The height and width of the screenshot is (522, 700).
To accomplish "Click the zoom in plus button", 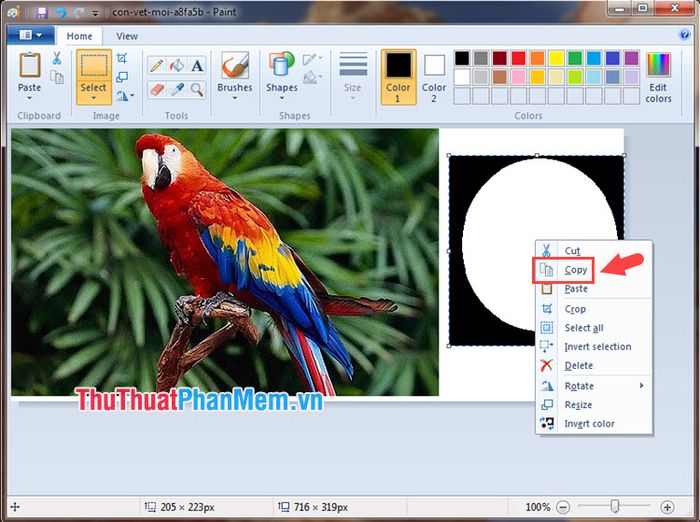I will tap(667, 507).
